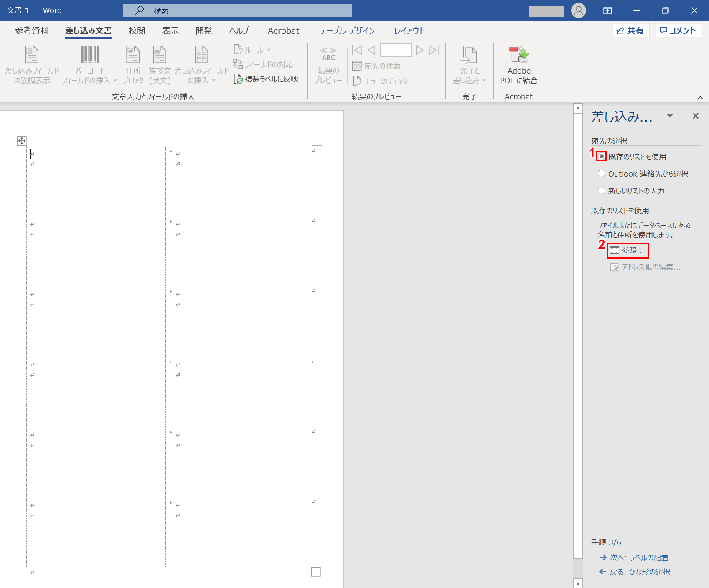Toggle Preview Results (結果のプレビュー) ABC icon
Image resolution: width=709 pixels, height=588 pixels.
[328, 54]
